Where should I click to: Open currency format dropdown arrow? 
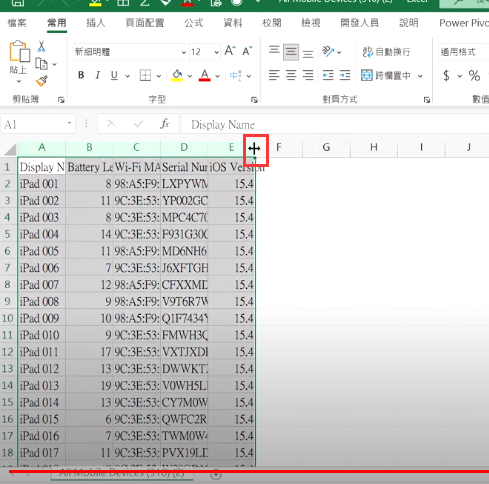(x=460, y=76)
